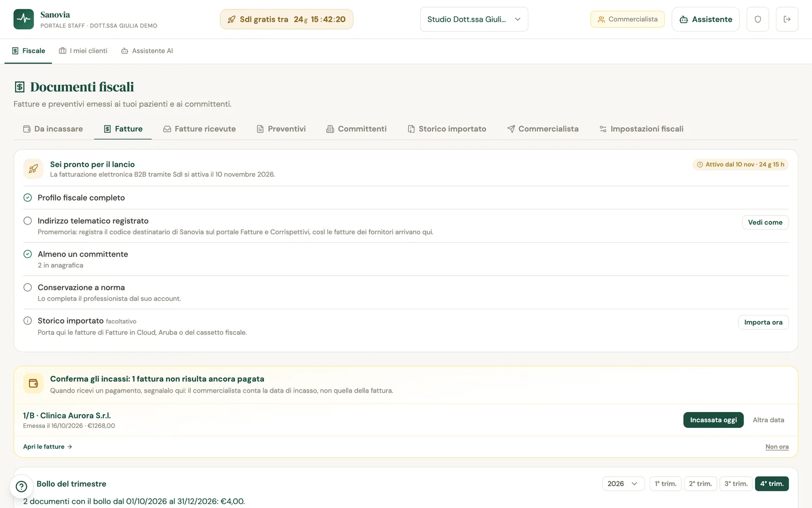Select the 4° trim. quarter
The width and height of the screenshot is (812, 508).
tap(772, 484)
